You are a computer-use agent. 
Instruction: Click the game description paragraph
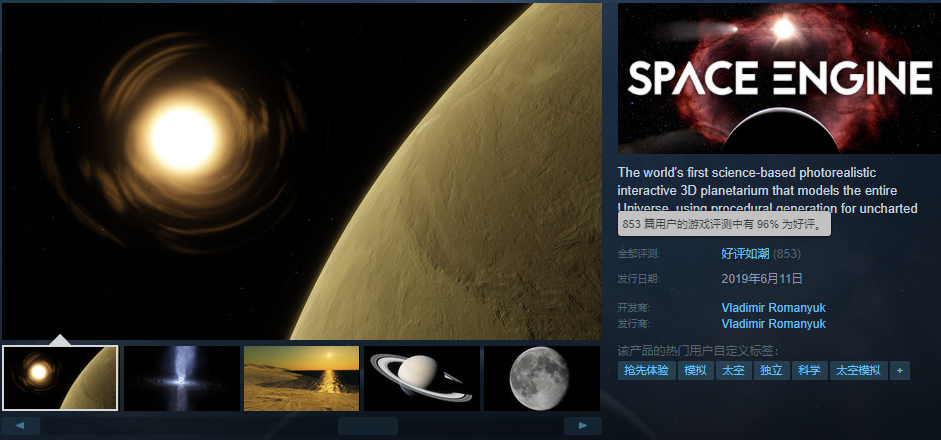(768, 191)
